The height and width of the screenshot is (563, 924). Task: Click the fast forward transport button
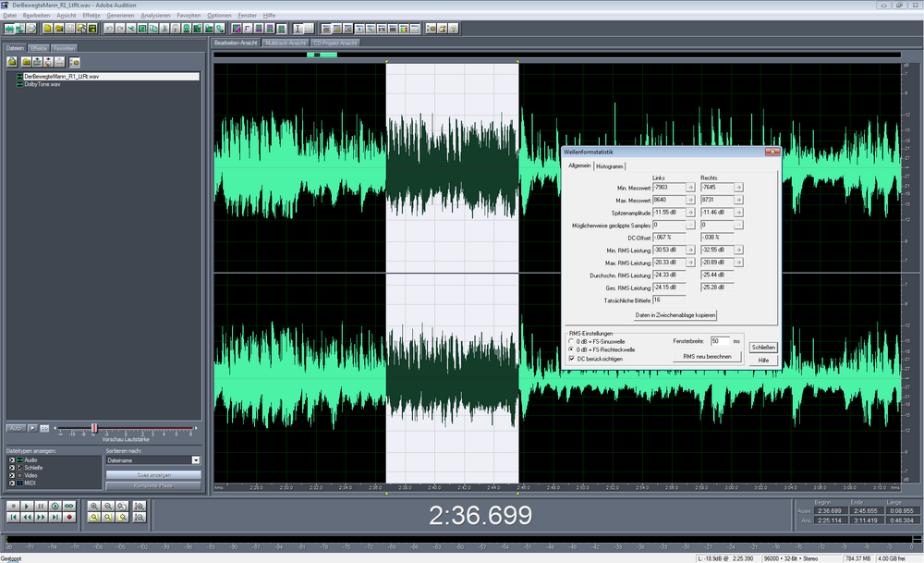[x=41, y=518]
